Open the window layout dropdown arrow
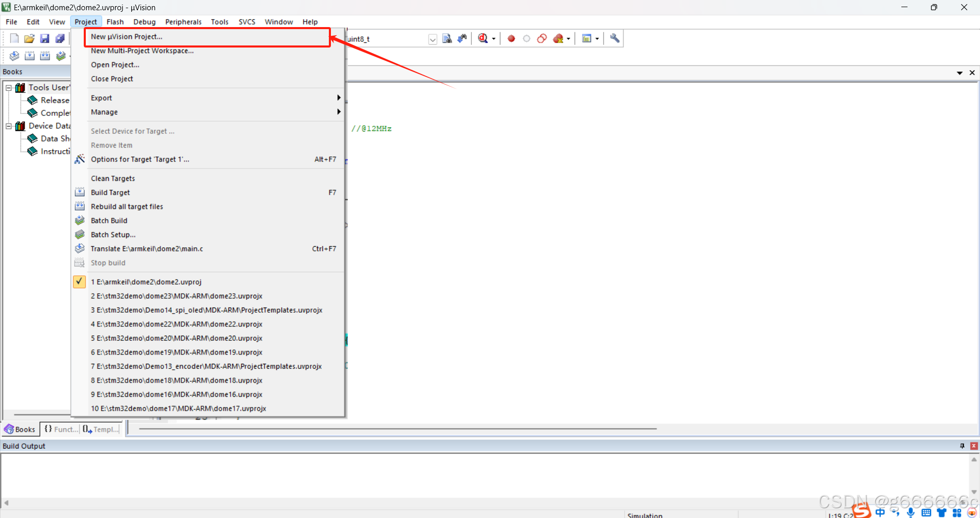Screen dimensions: 980x518 pos(597,39)
